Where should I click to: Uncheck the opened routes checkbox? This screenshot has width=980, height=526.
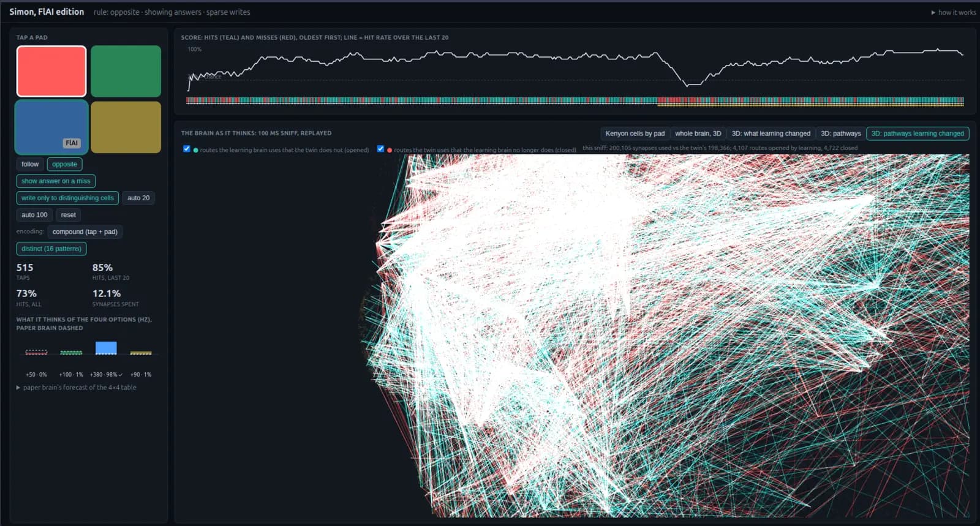187,149
